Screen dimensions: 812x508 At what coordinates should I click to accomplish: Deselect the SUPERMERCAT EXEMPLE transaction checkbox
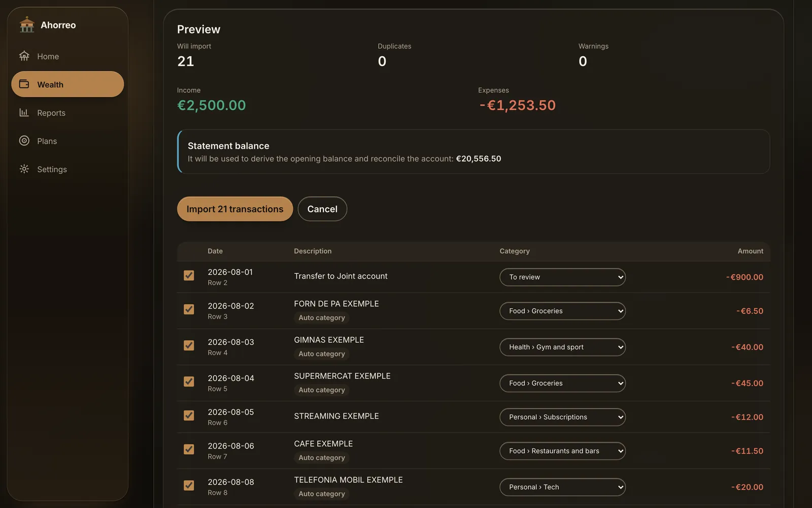pos(189,382)
